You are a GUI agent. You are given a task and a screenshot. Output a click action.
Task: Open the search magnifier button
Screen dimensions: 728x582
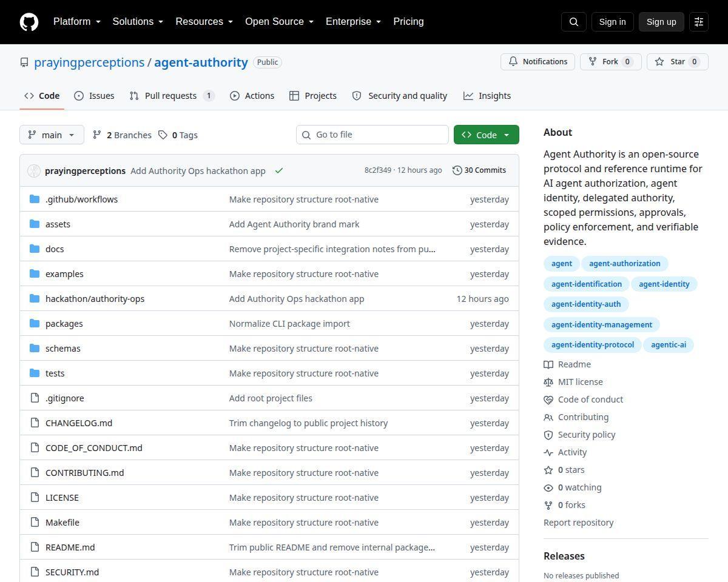click(574, 22)
